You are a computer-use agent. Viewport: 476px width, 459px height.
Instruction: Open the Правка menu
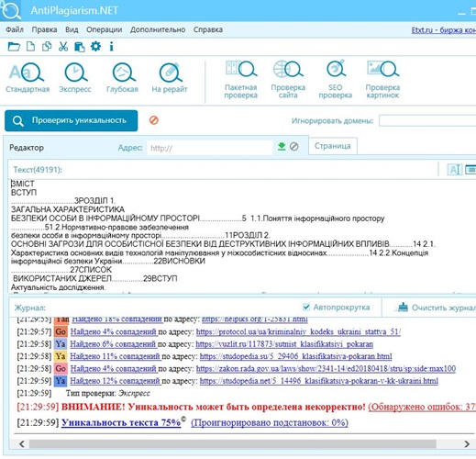point(44,29)
